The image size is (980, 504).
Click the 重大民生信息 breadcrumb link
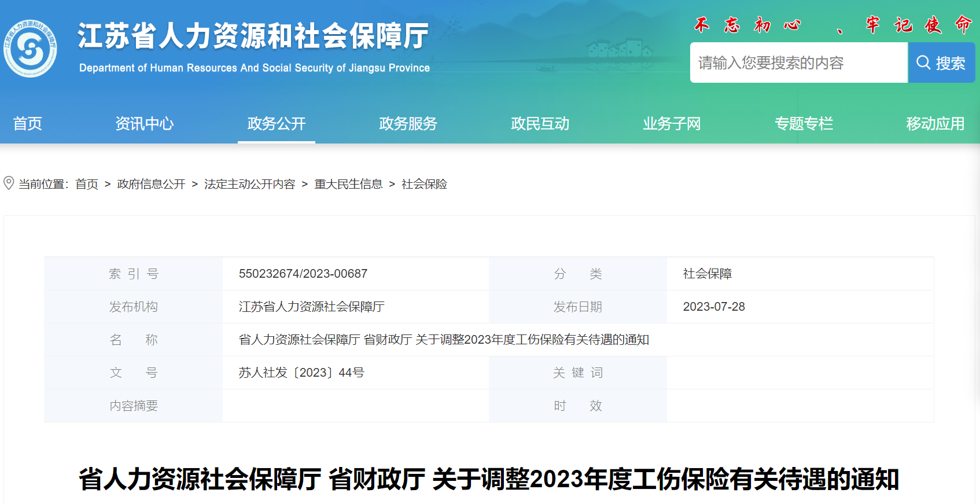pyautogui.click(x=348, y=184)
